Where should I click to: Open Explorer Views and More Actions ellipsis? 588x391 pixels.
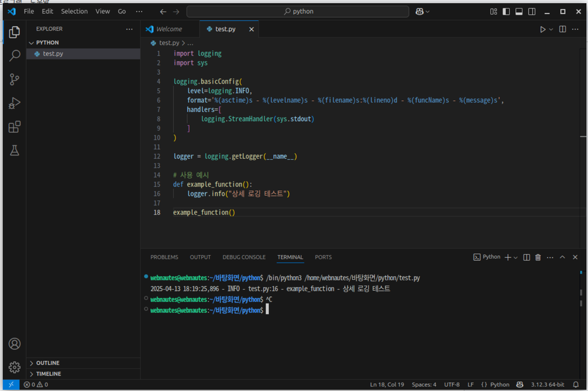click(129, 29)
